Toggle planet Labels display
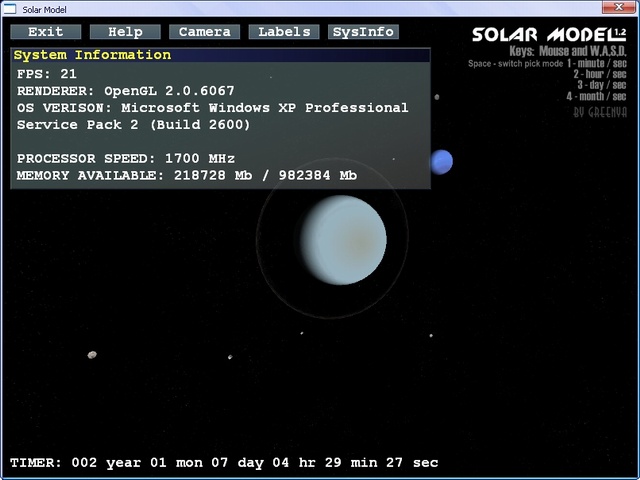 pyautogui.click(x=284, y=32)
